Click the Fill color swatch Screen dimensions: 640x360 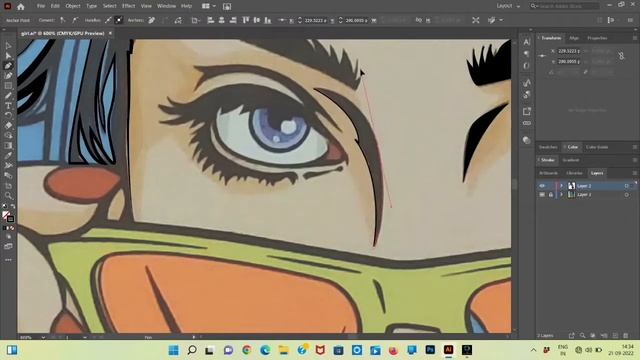(6, 215)
